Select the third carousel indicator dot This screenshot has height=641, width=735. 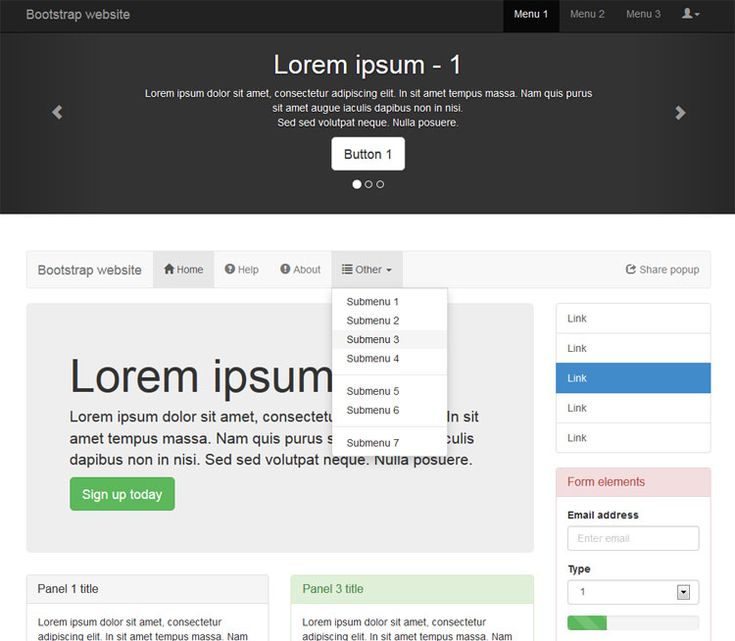[x=380, y=184]
